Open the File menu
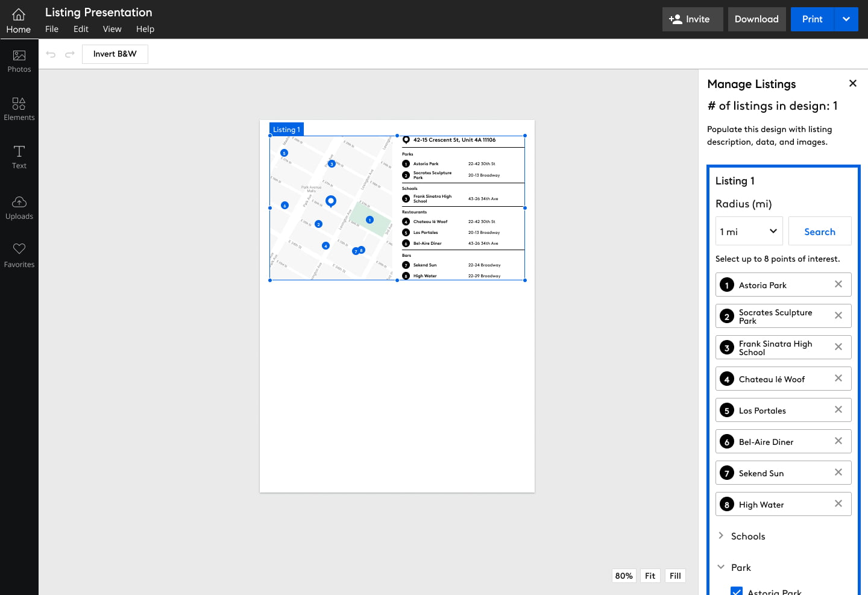868x595 pixels. click(x=52, y=29)
